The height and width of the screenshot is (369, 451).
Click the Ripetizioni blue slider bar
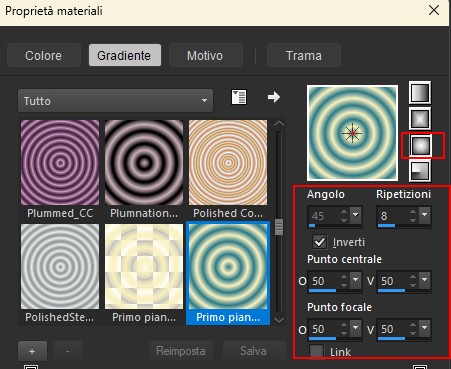click(386, 226)
